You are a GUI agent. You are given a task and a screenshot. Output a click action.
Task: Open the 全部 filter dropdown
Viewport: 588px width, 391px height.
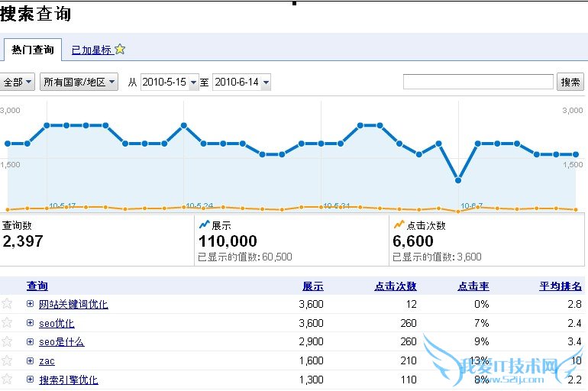click(x=18, y=82)
